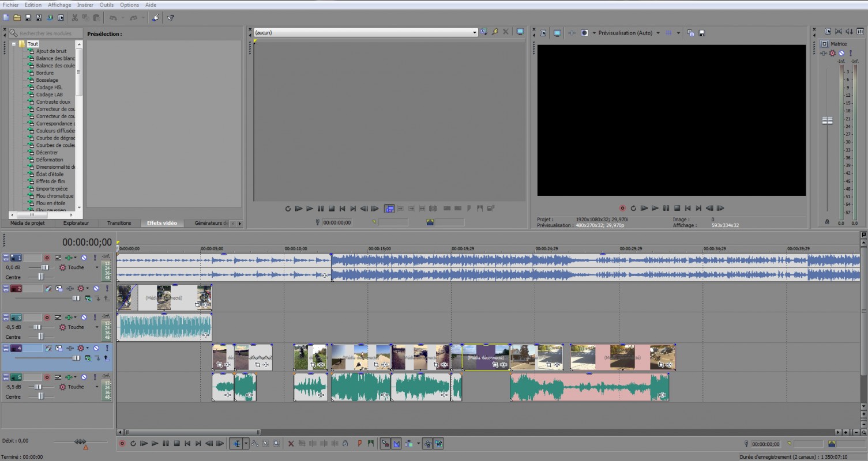Click the Insert Region icon in timeline toolbar
This screenshot has width=868, height=461.
point(370,444)
